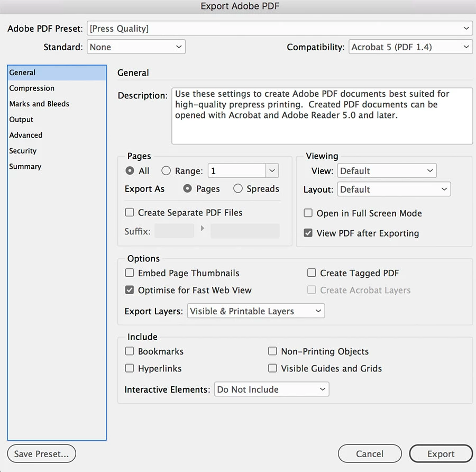Go to the Advanced section

tap(57, 135)
